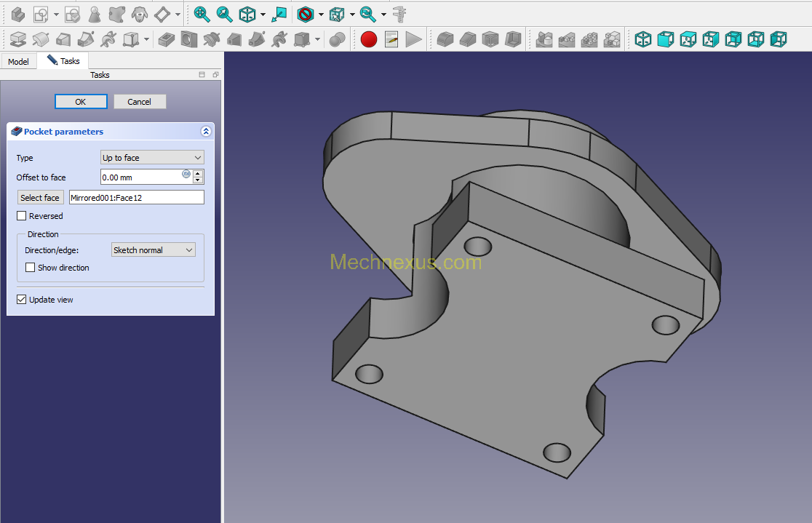Click the red macro record button
812x523 pixels.
click(x=369, y=39)
